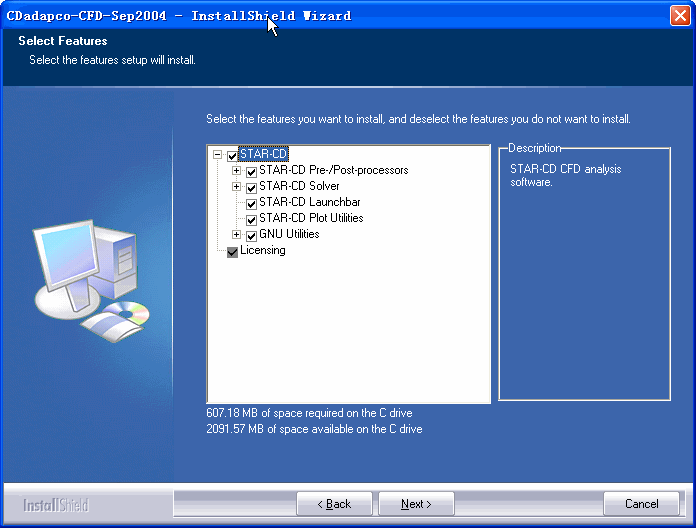Select the STAR-CD root feature label
Image resolution: width=696 pixels, height=528 pixels.
pyautogui.click(x=263, y=154)
